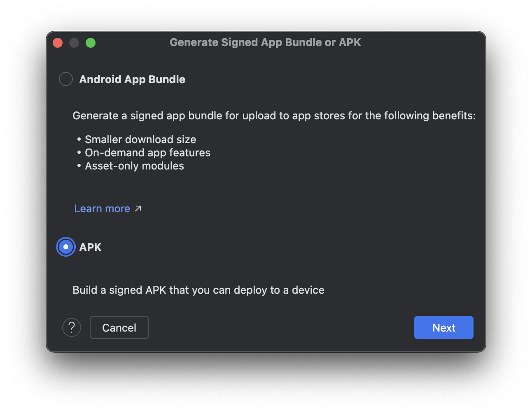The image size is (532, 413).
Task: Click the dialog title text
Action: tap(265, 42)
